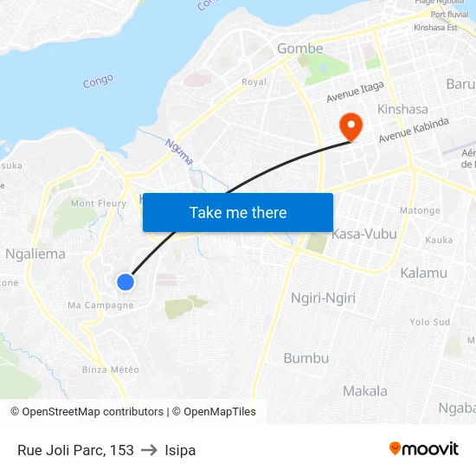476x476 pixels.
Task: Click the Avenue Kabinda street label
Action: [x=414, y=130]
